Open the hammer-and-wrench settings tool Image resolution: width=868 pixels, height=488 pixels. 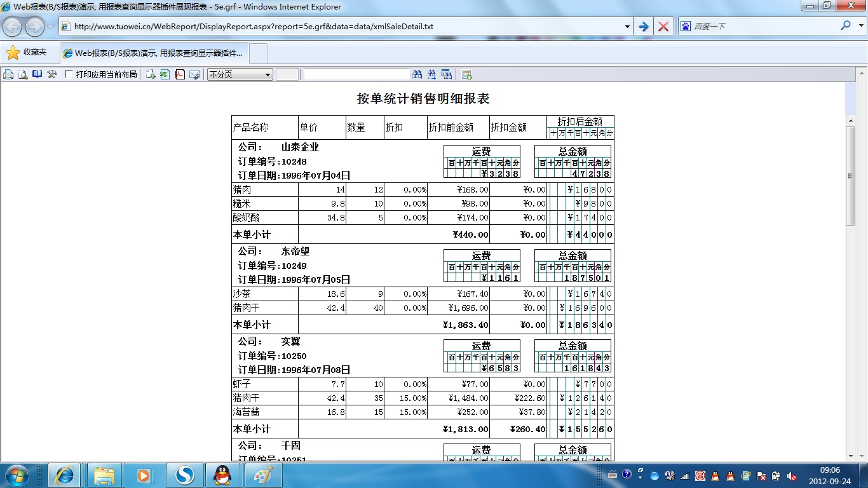coord(52,74)
